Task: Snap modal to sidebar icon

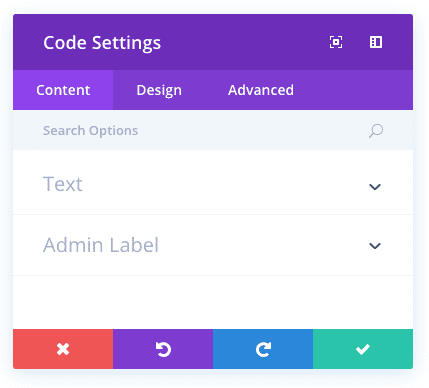Action: pos(376,42)
